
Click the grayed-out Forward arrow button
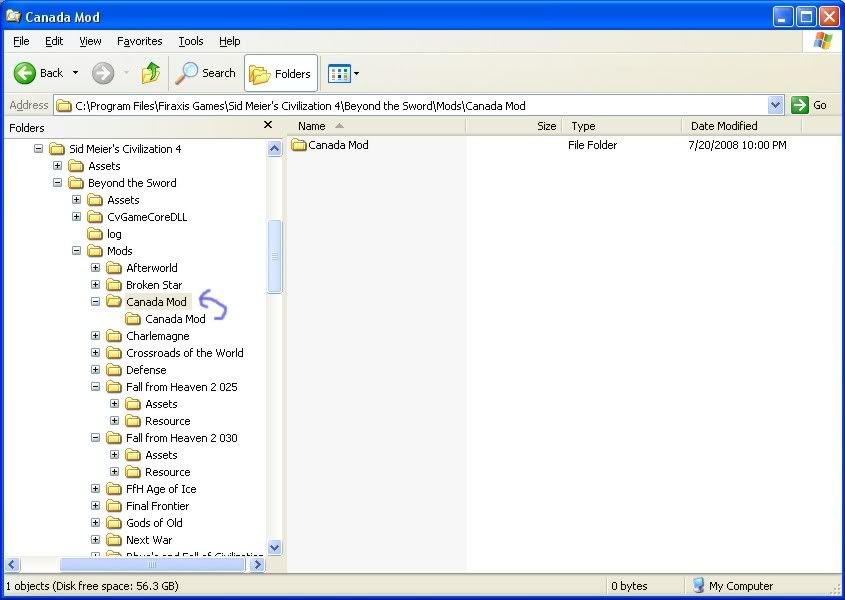click(103, 73)
